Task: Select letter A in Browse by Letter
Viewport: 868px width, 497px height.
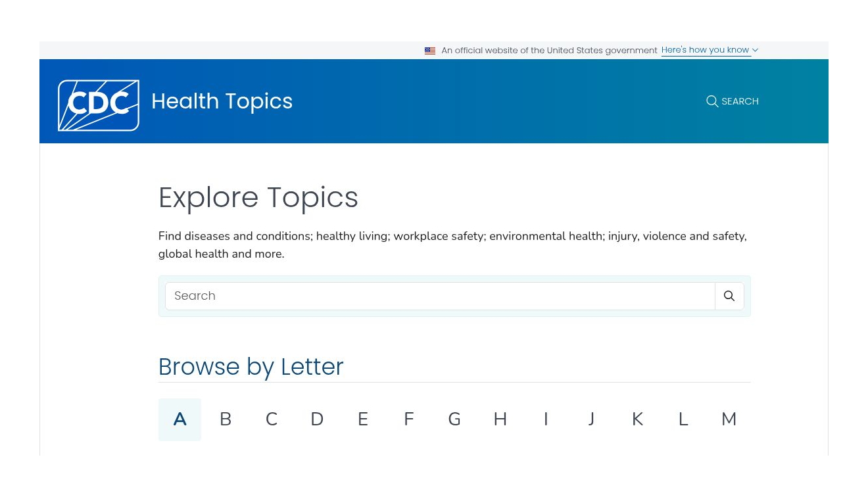Action: click(x=180, y=419)
